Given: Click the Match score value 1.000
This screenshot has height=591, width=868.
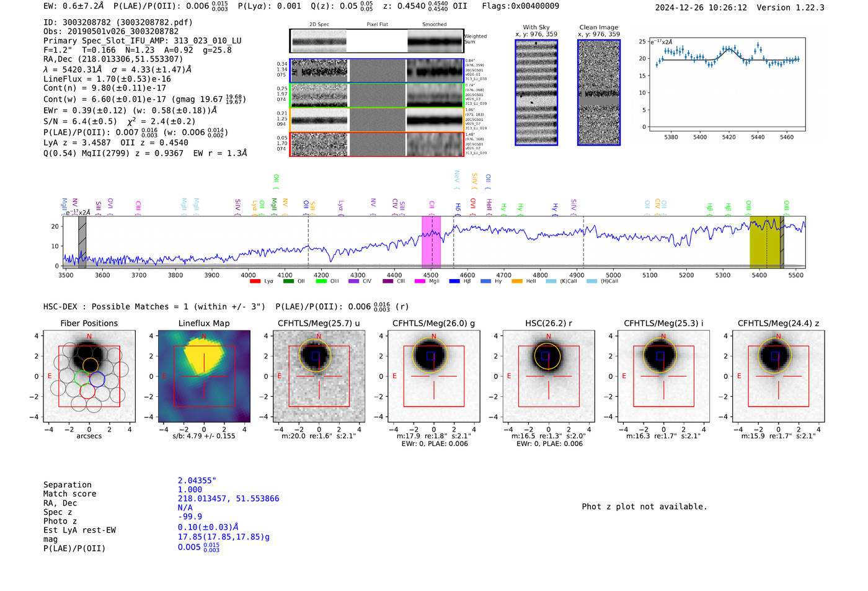Looking at the screenshot, I should 190,489.
